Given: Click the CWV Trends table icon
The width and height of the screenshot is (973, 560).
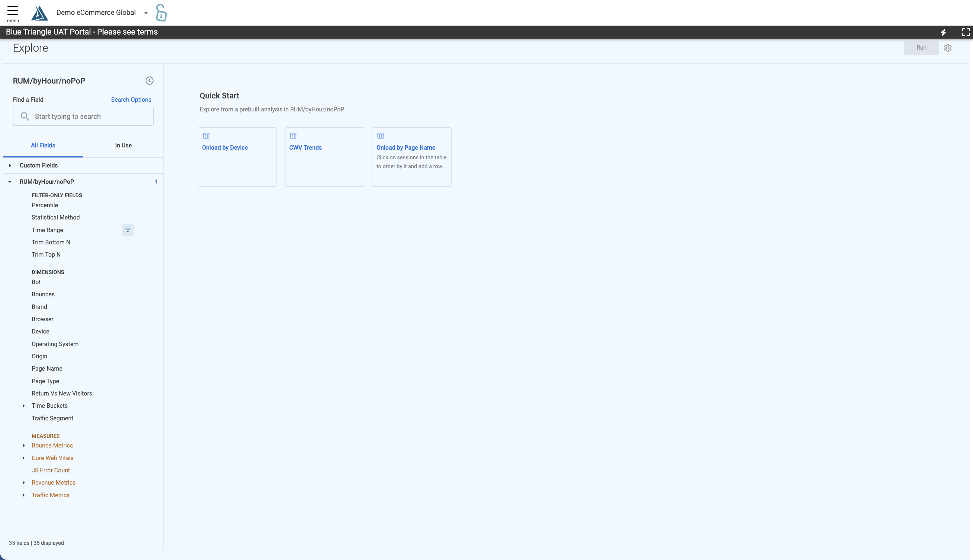Looking at the screenshot, I should 293,136.
